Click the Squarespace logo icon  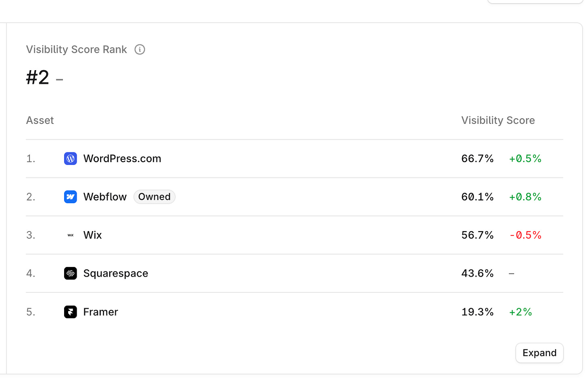[71, 273]
